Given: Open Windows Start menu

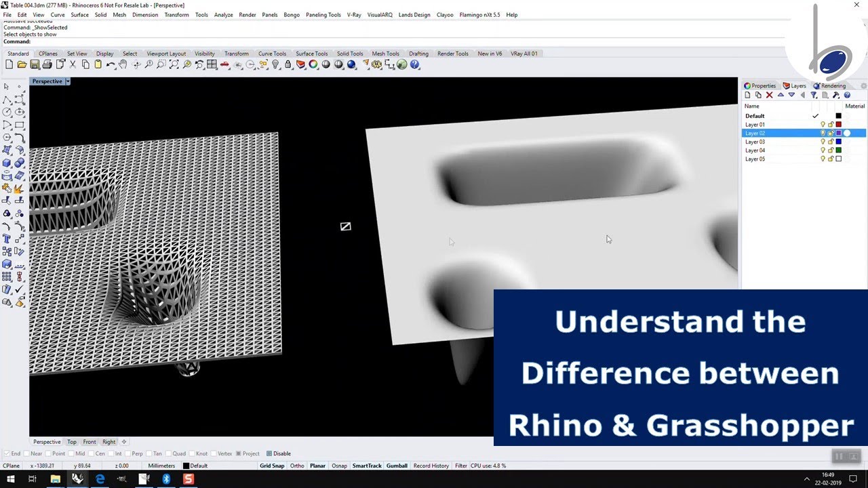Looking at the screenshot, I should tap(11, 479).
